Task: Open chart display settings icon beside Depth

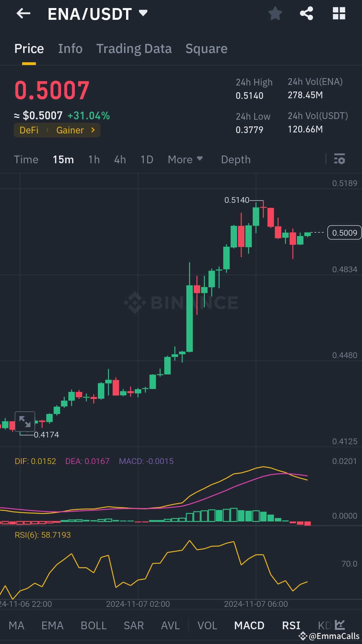Action: (340, 159)
